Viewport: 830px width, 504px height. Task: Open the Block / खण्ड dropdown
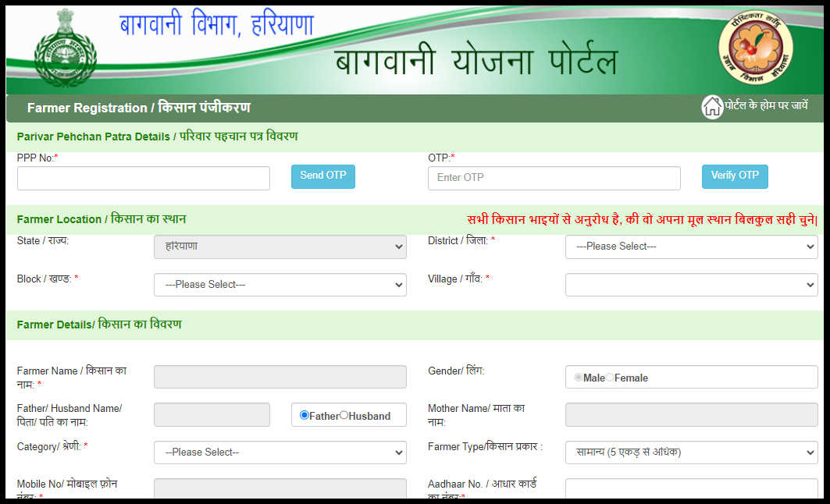[280, 285]
